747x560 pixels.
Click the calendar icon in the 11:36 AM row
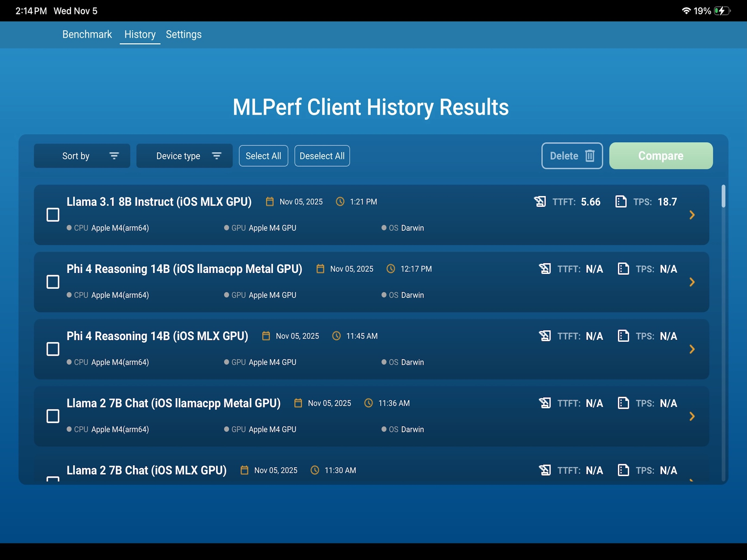tap(298, 403)
